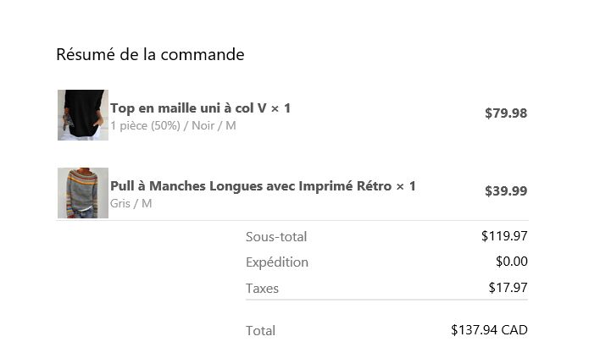Viewport: 611px width, 364px height.
Task: Click the $79.98 item price
Action: tap(506, 113)
